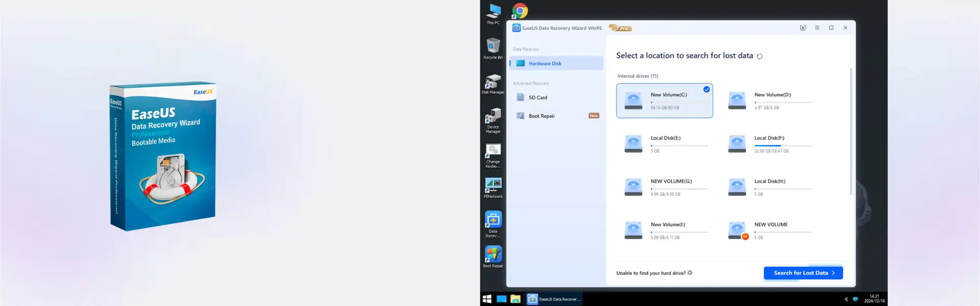980x306 pixels.
Task: Open the help icon beside hard drive question
Action: tap(690, 273)
